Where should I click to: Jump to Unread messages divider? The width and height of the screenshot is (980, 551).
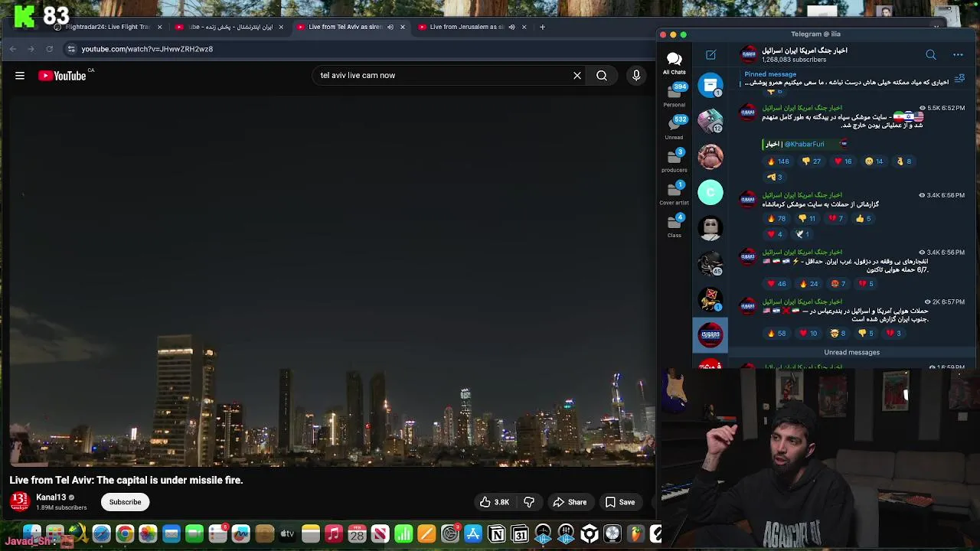point(851,353)
